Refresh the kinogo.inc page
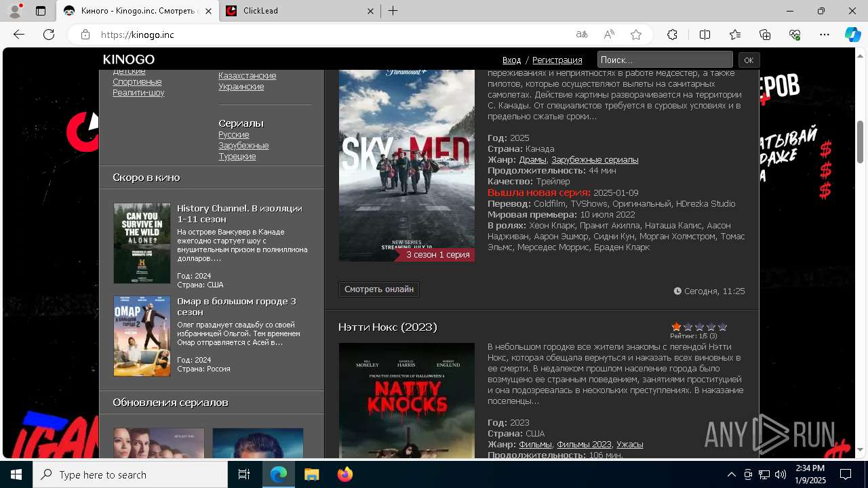 point(49,35)
